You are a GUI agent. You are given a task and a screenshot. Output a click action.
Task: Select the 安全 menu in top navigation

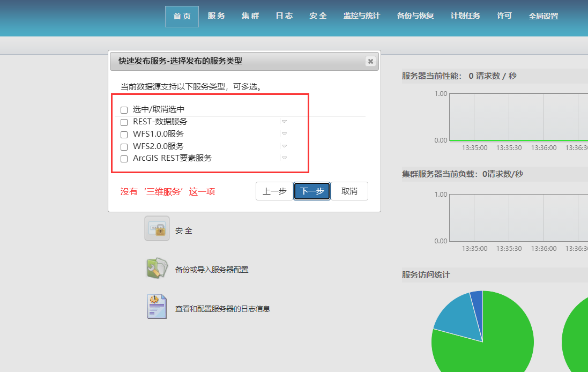318,16
